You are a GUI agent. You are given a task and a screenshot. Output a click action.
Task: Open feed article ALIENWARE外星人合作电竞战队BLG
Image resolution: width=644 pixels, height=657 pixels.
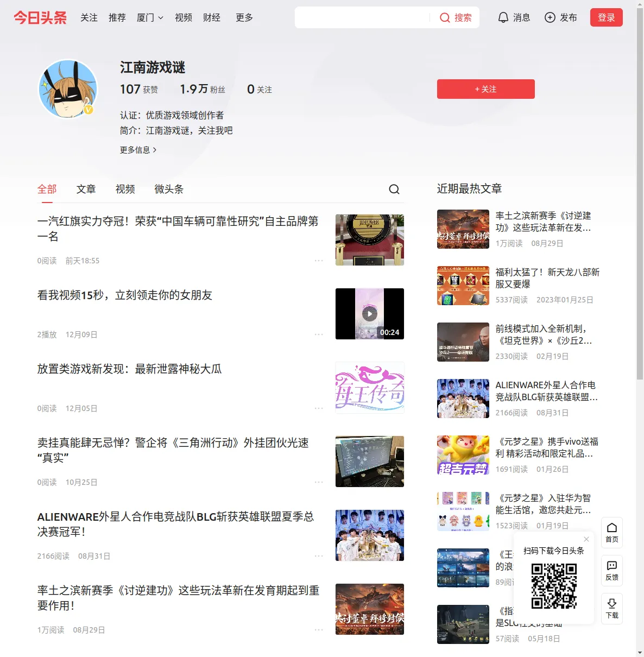pyautogui.click(x=175, y=524)
